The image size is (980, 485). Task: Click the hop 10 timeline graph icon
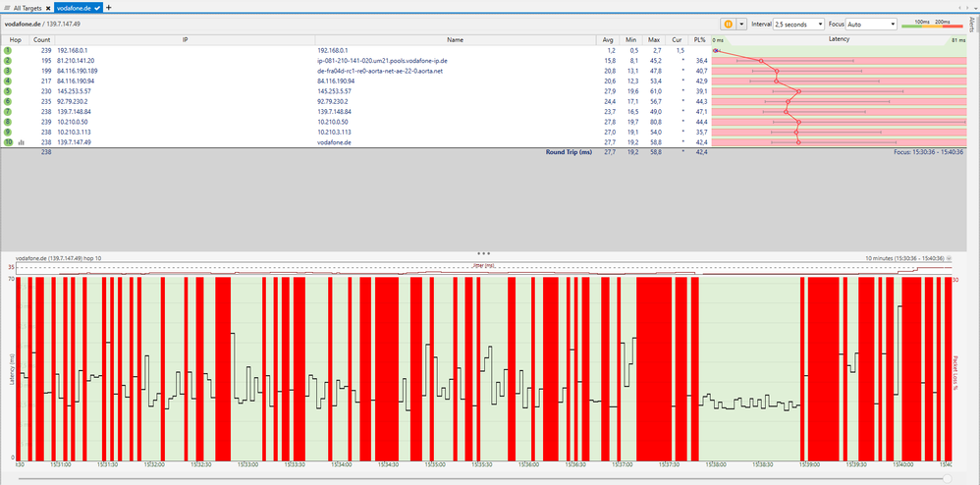pos(21,142)
